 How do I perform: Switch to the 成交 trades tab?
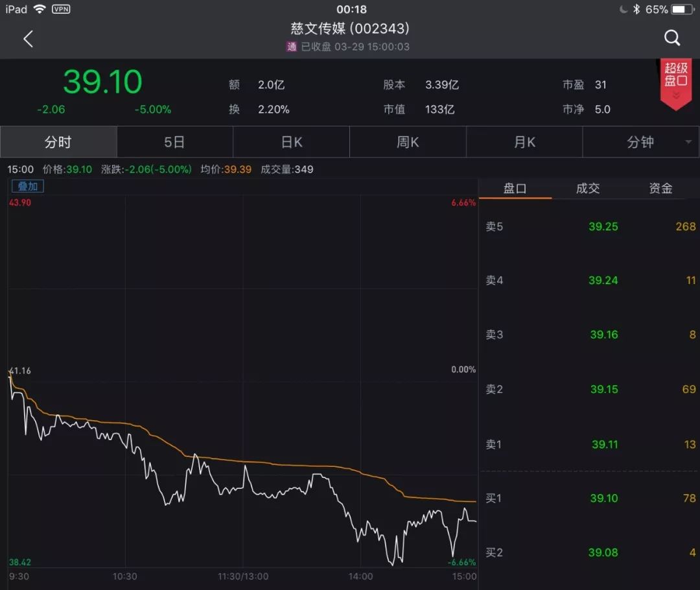click(587, 189)
